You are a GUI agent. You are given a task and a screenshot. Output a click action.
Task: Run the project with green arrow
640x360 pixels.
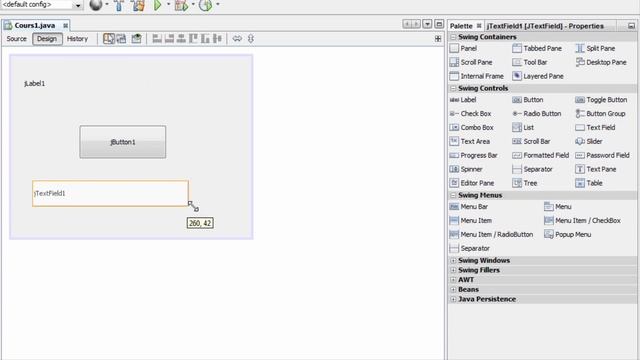coord(157,5)
